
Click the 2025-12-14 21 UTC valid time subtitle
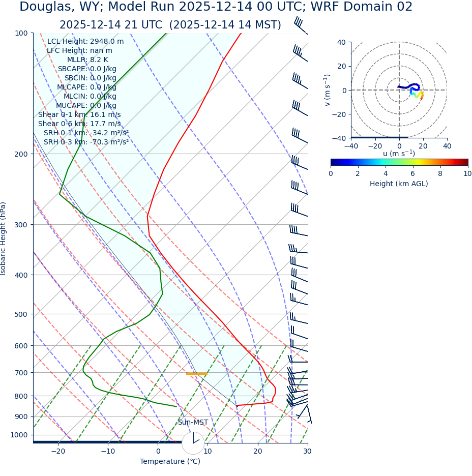pos(170,25)
